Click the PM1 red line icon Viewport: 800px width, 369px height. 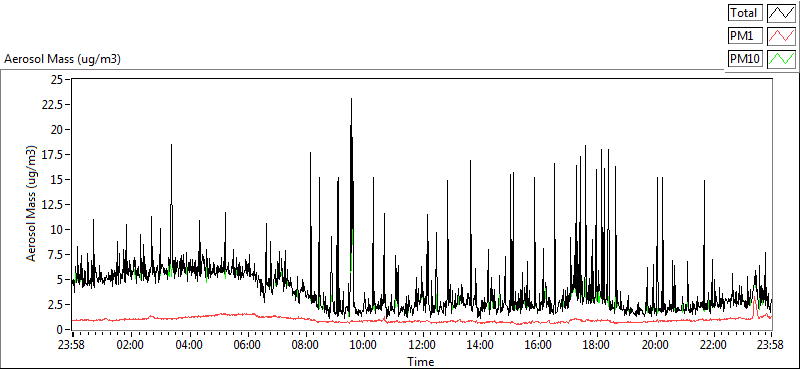(x=782, y=36)
